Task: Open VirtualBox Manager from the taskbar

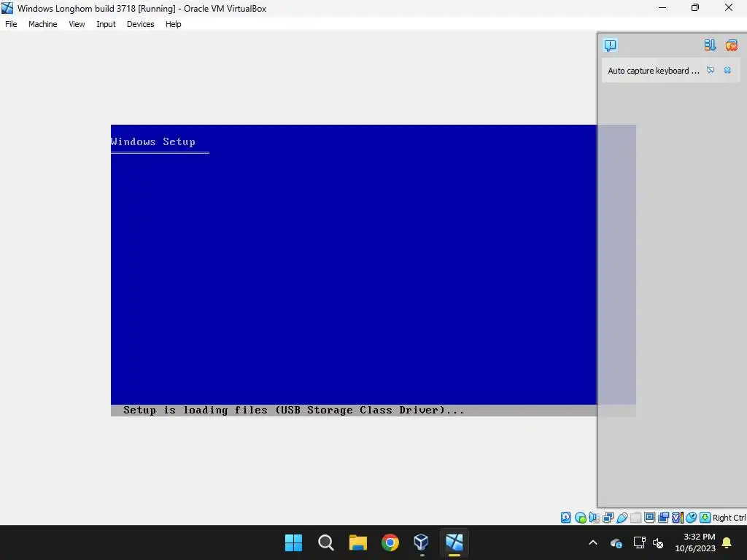Action: coord(422,542)
